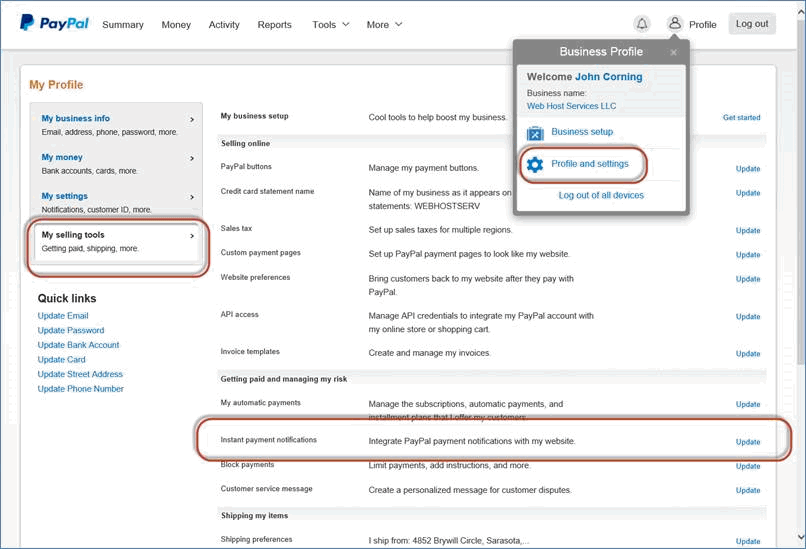Update Sales tax settings
This screenshot has width=806, height=549.
point(748,230)
